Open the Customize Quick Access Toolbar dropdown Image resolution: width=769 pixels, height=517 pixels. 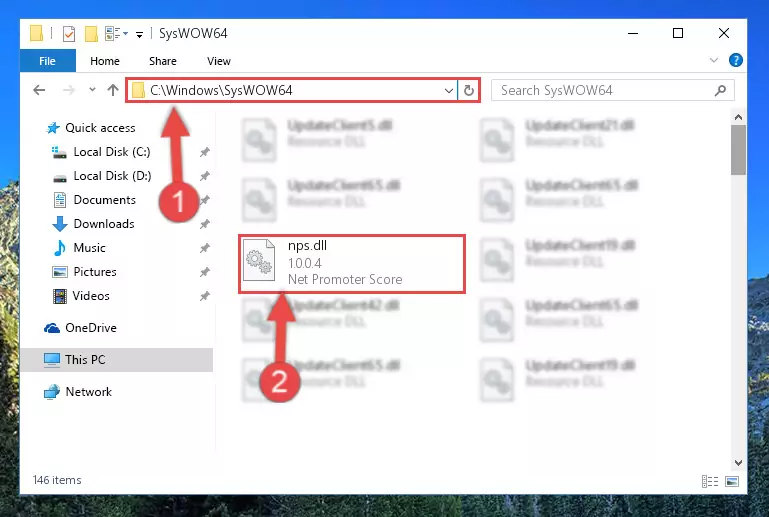139,34
